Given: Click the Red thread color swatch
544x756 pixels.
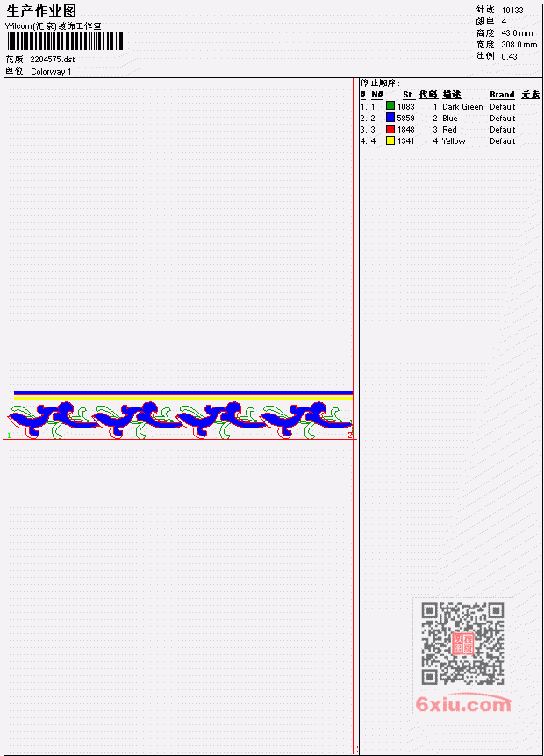Looking at the screenshot, I should [390, 129].
